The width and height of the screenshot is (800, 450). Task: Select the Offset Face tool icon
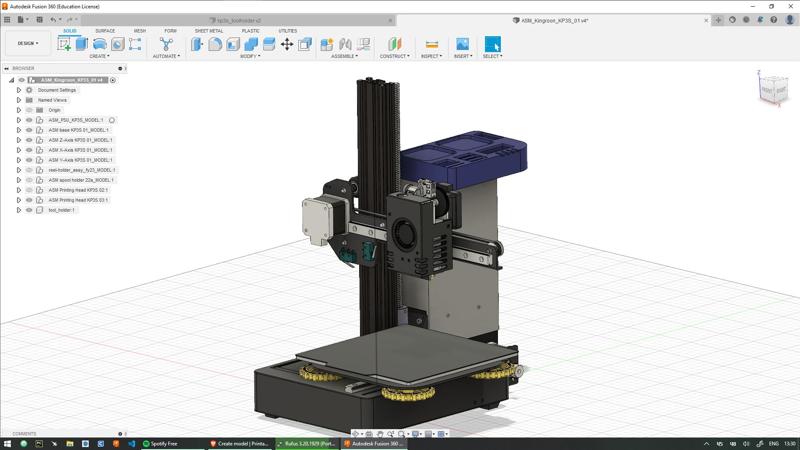(x=269, y=44)
